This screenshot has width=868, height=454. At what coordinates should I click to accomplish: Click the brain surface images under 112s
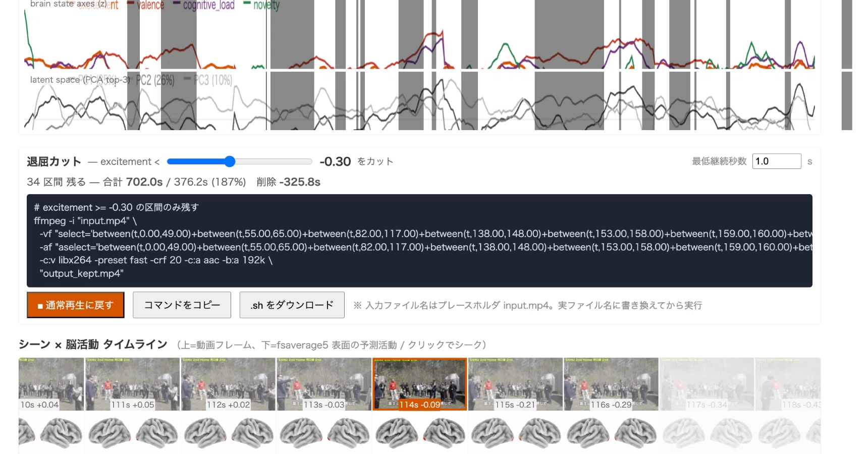point(228,433)
